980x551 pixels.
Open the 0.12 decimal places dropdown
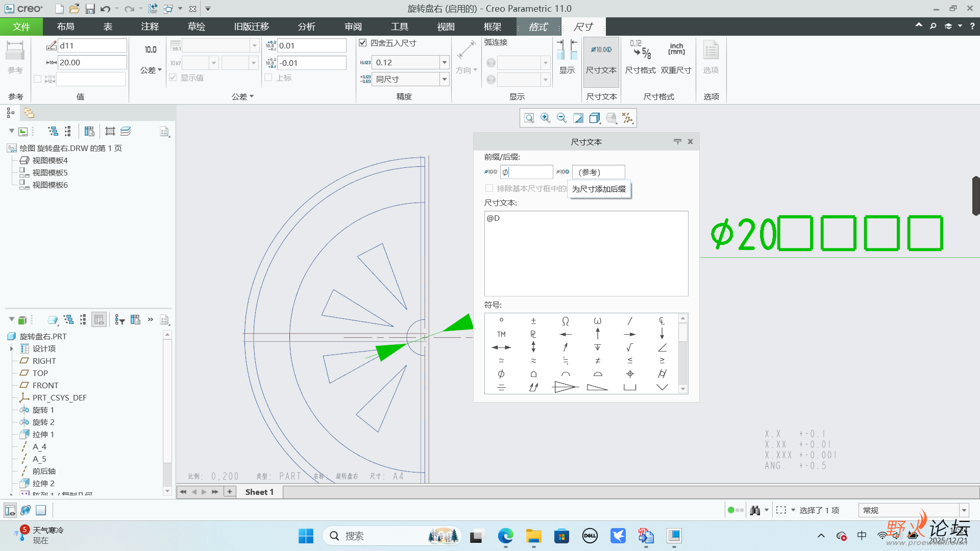444,62
